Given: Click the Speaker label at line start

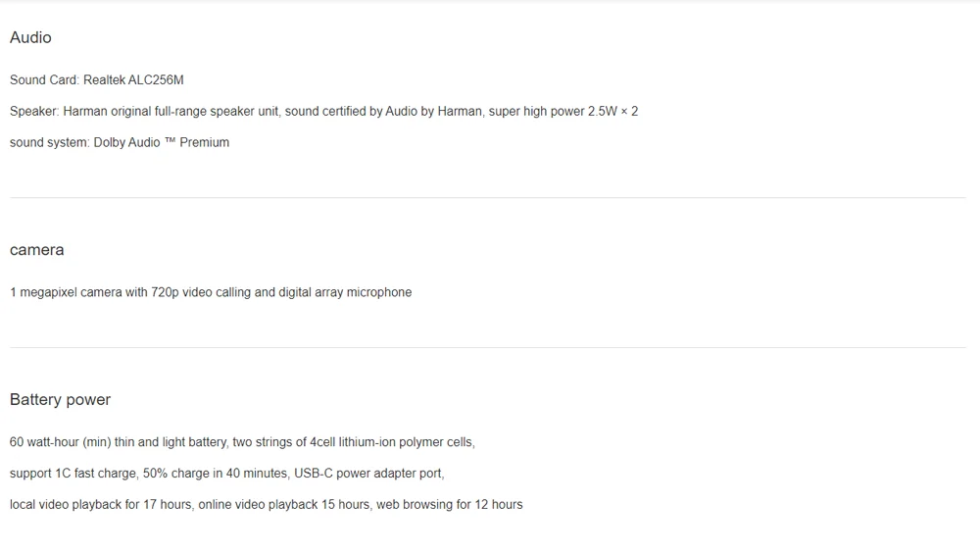Looking at the screenshot, I should pos(33,112).
